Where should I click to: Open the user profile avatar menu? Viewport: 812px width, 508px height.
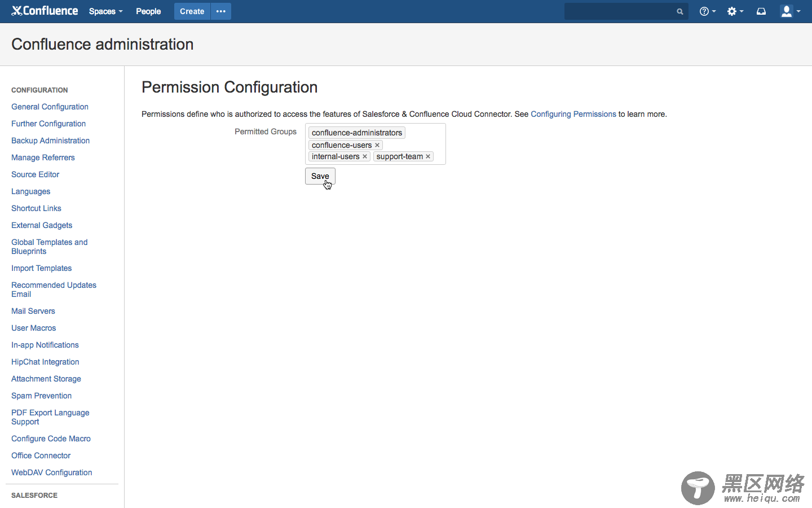click(x=787, y=11)
